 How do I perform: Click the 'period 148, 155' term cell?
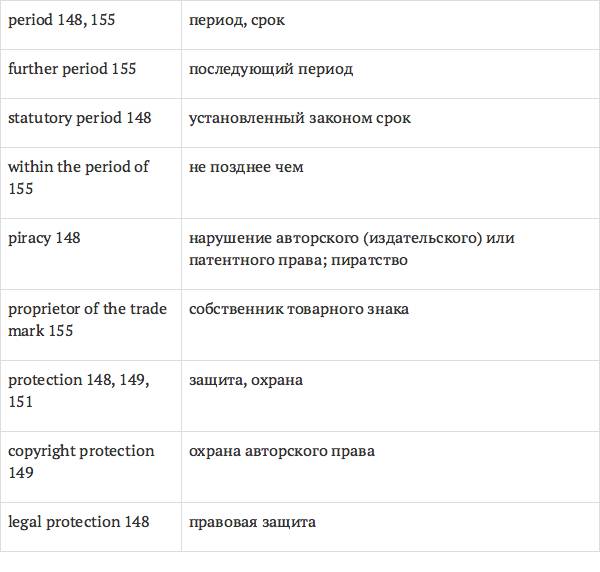point(61,20)
